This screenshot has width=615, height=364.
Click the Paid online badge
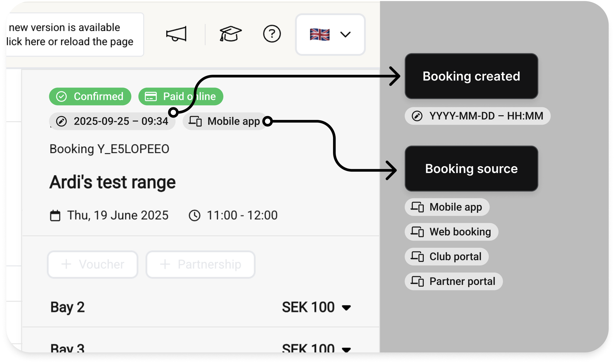(x=181, y=97)
